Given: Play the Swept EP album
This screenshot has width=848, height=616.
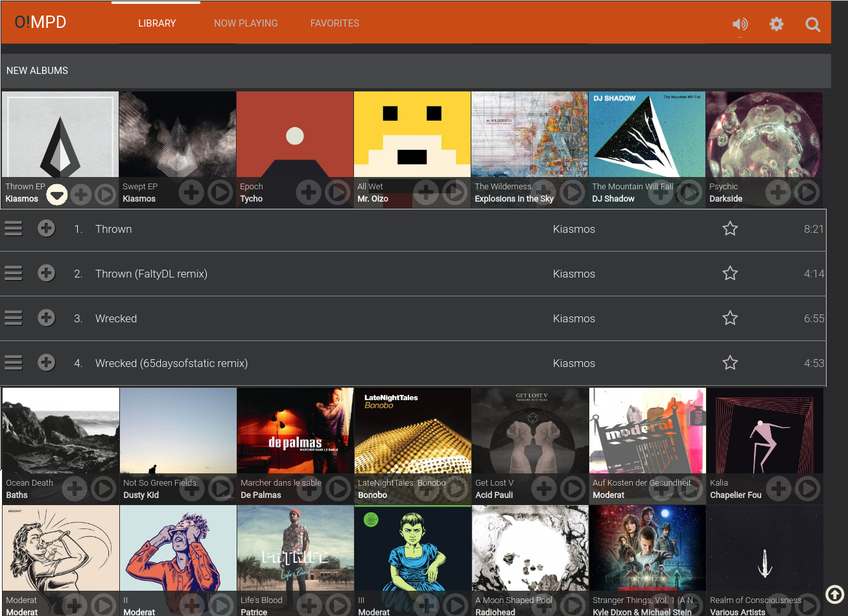Looking at the screenshot, I should point(220,193).
